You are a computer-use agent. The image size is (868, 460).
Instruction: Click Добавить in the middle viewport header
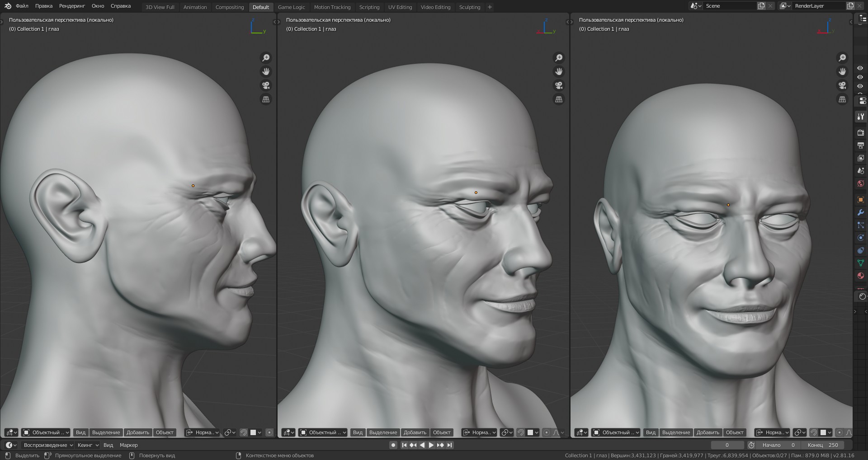tap(415, 432)
